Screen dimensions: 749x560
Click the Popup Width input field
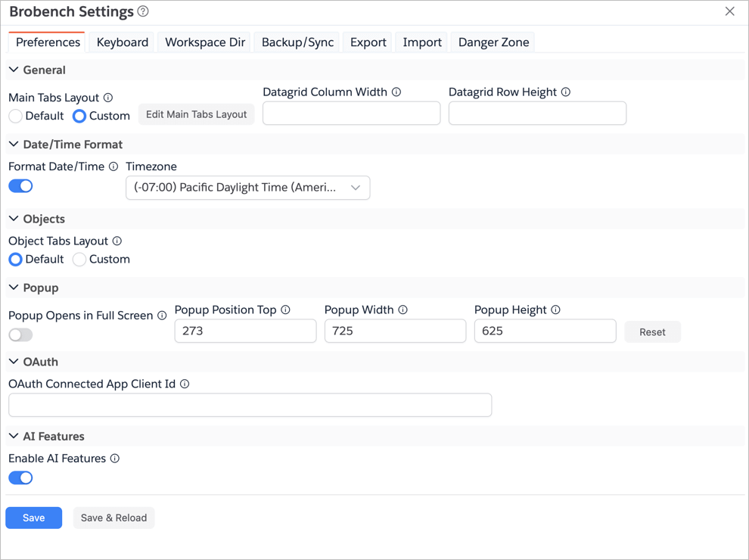pyautogui.click(x=395, y=331)
